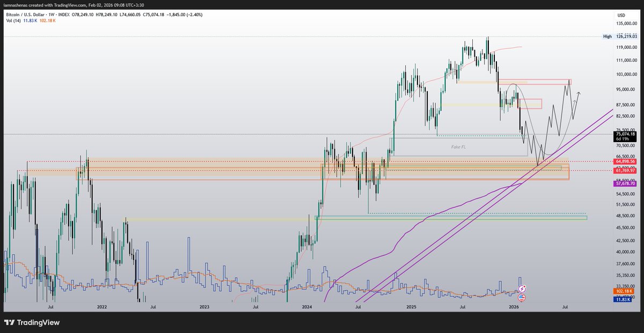Click the 111,000.00 price axis label
The image size is (644, 333).
coord(627,60)
